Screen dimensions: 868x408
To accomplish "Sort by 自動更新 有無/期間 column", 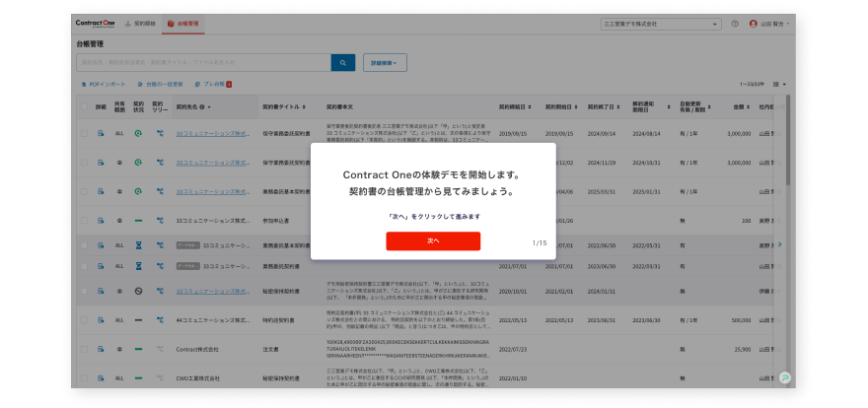I will tap(695, 106).
